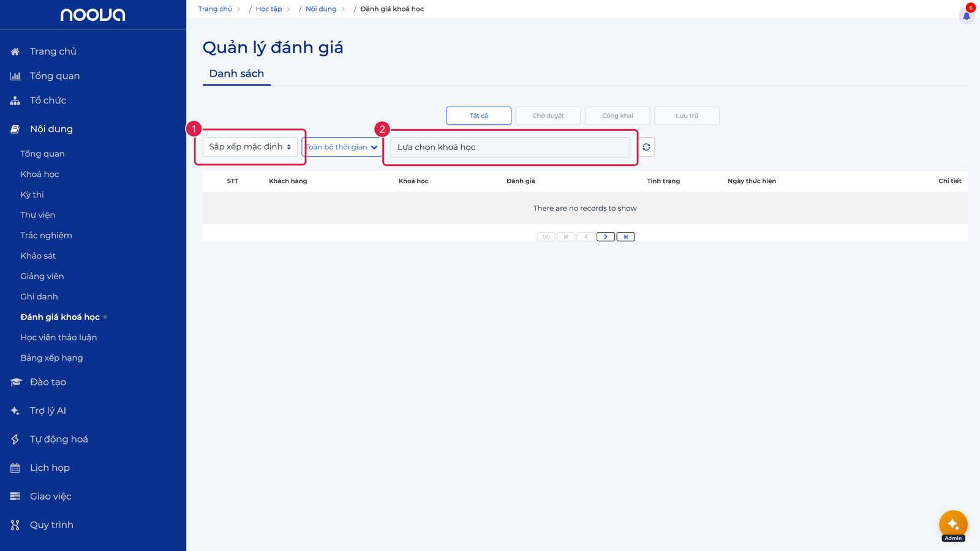Click the Quản lý đánh giá heading

pos(273,48)
